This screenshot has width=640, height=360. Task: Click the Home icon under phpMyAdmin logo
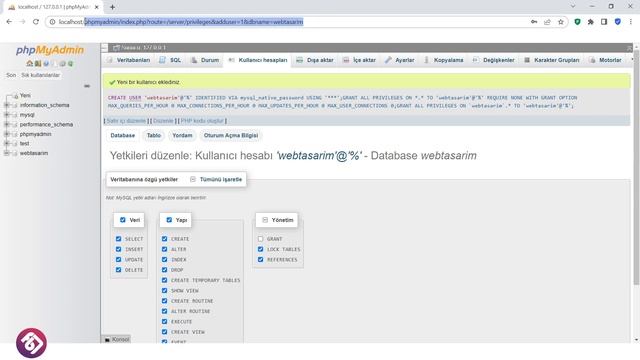tap(29, 64)
